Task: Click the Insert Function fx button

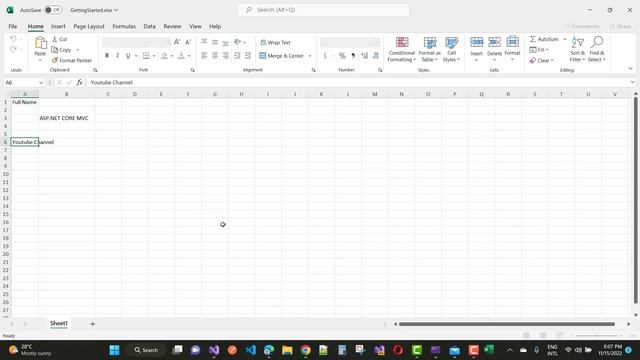Action: [80, 82]
